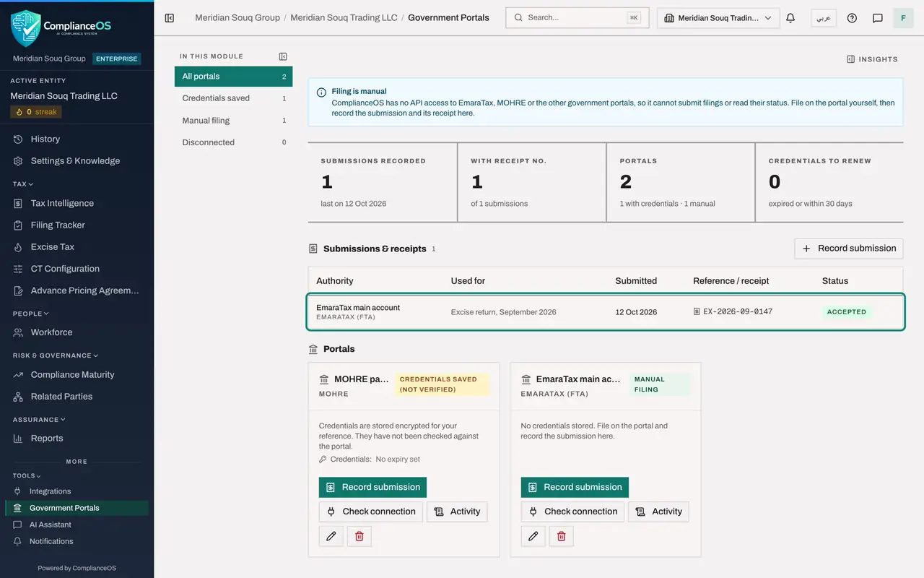Open Integrations under Tools
Image resolution: width=924 pixels, height=578 pixels.
point(77,491)
